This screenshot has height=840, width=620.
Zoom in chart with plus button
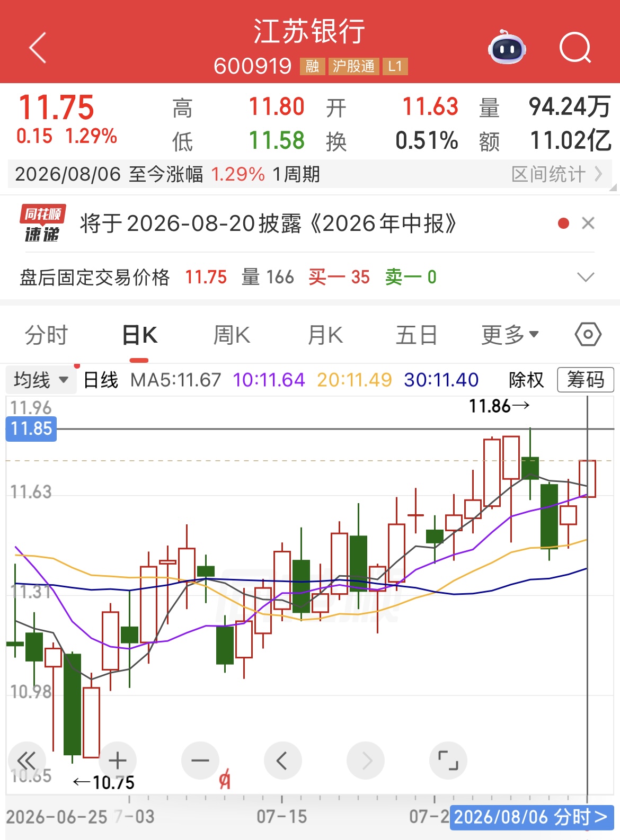click(118, 761)
